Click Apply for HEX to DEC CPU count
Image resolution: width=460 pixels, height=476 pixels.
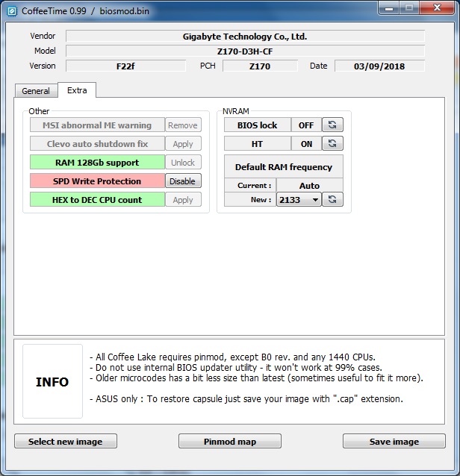pyautogui.click(x=183, y=200)
